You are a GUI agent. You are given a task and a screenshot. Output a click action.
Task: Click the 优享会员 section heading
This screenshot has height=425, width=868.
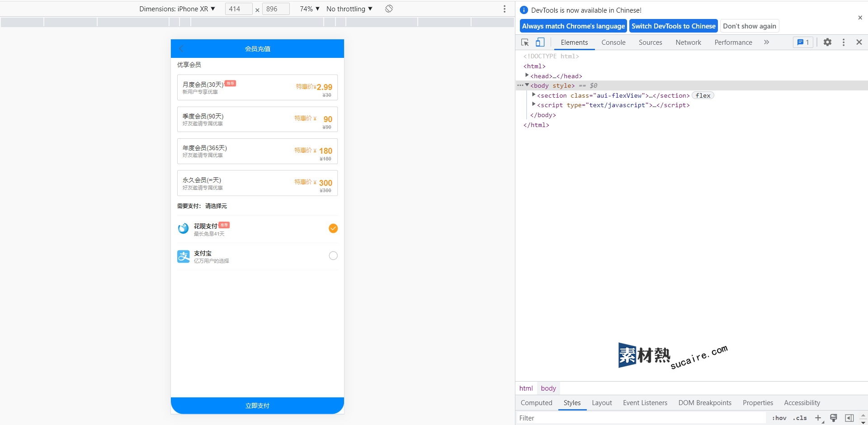click(189, 65)
